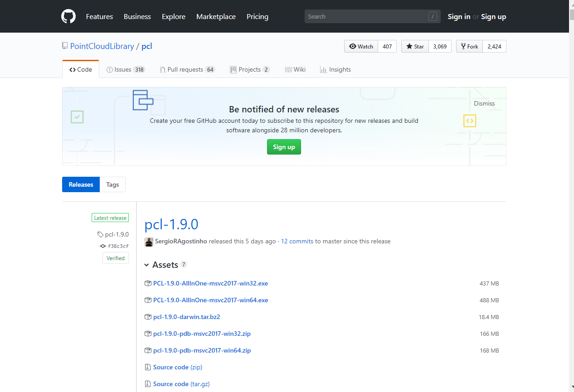Click the package icon beside the darwin.tar.bz2 asset
The width and height of the screenshot is (574, 392).
click(x=147, y=317)
